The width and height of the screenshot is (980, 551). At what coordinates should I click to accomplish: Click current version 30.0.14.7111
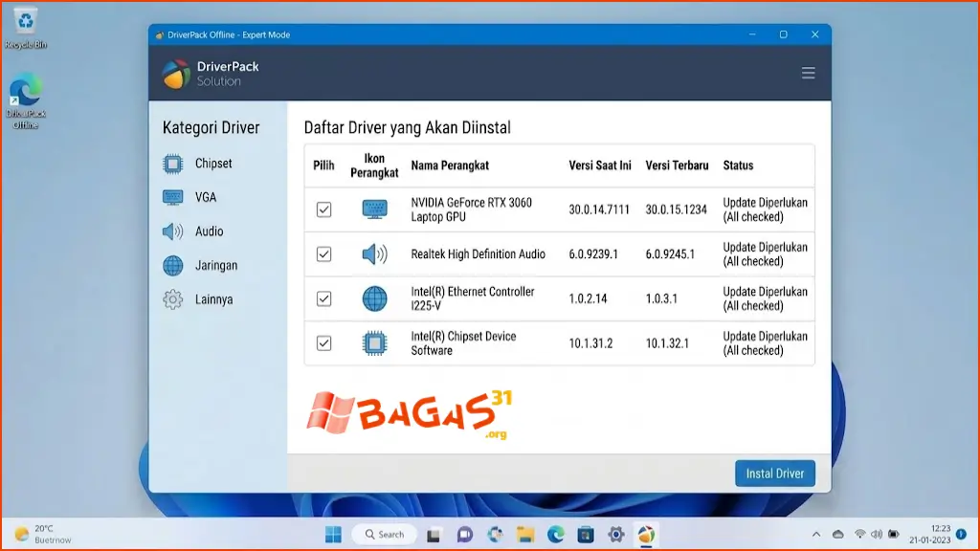(x=599, y=209)
